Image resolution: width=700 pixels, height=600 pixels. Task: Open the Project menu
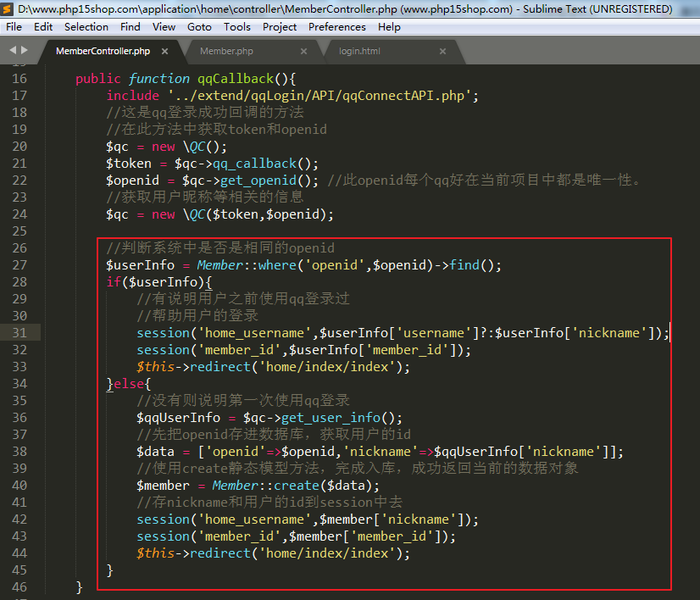pyautogui.click(x=280, y=27)
